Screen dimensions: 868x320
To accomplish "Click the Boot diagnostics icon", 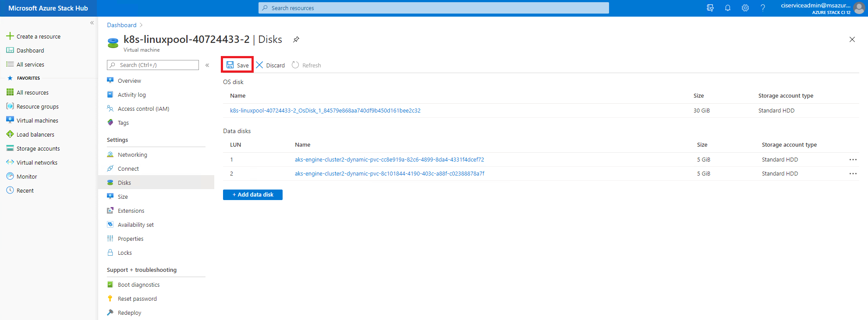I will click(x=110, y=285).
